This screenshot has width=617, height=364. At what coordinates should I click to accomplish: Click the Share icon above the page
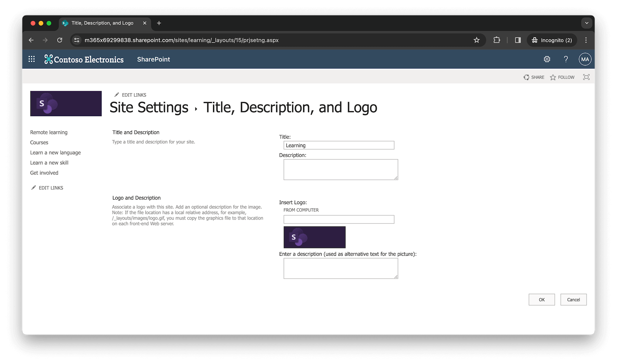click(x=533, y=77)
